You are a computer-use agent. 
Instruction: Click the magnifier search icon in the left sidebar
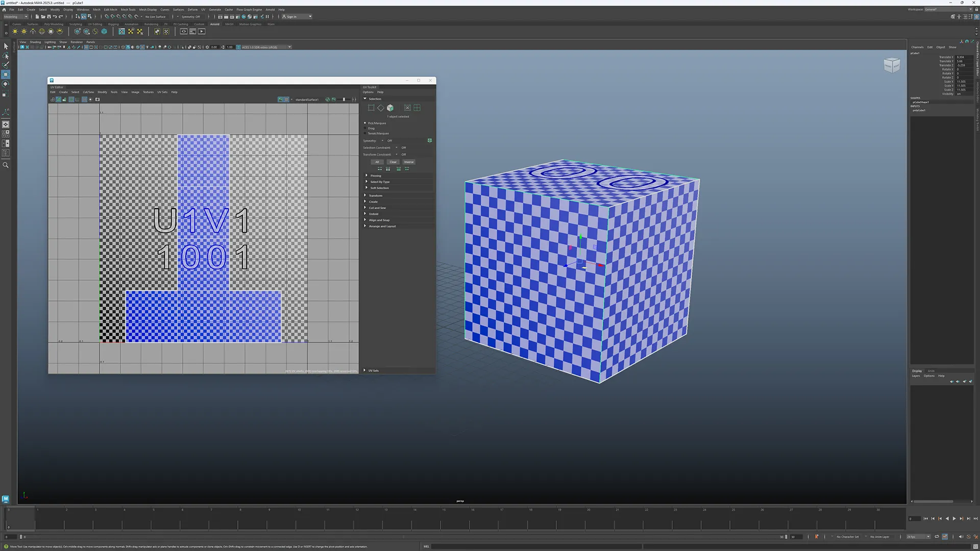point(6,165)
